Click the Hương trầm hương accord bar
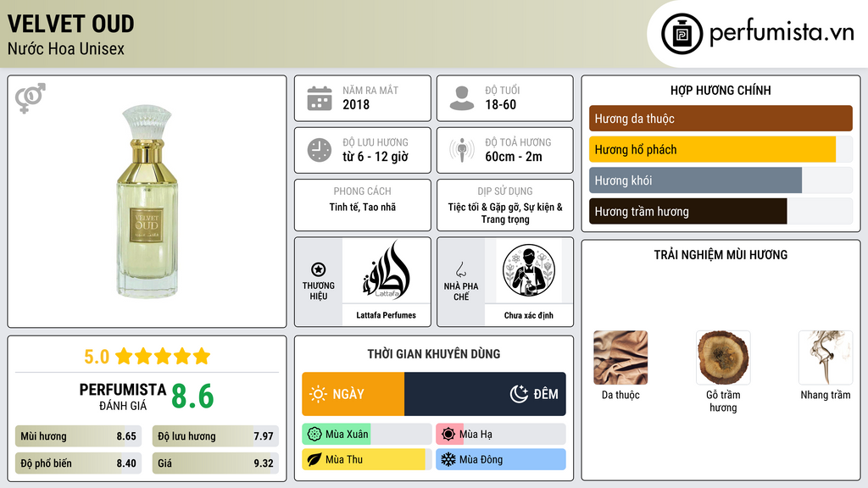Viewport: 868px width, 488px height. point(721,211)
